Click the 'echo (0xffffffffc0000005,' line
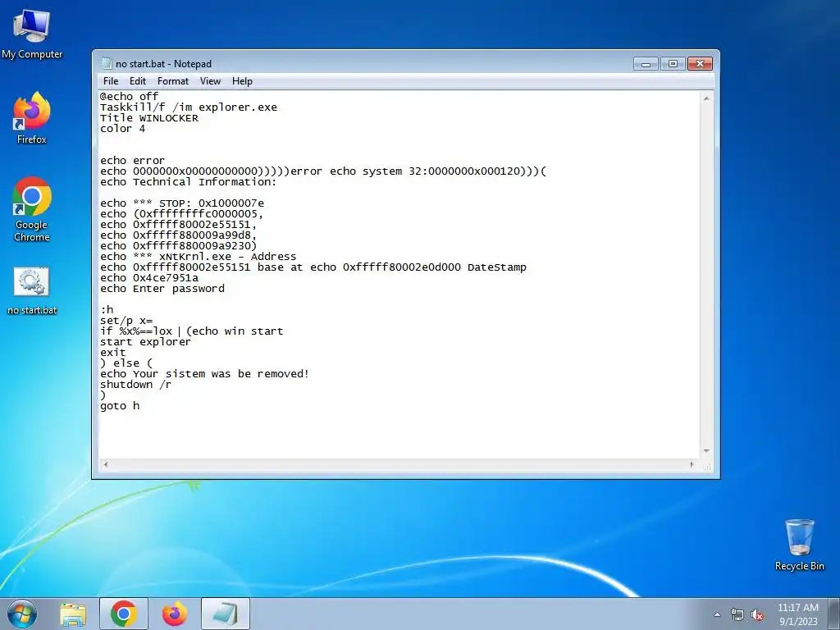This screenshot has height=630, width=840. coord(181,214)
